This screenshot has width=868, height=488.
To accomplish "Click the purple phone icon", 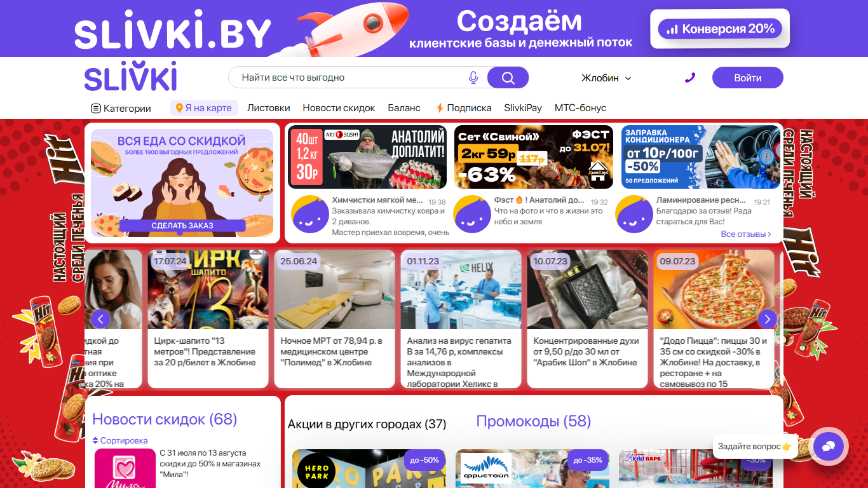I will pos(690,78).
